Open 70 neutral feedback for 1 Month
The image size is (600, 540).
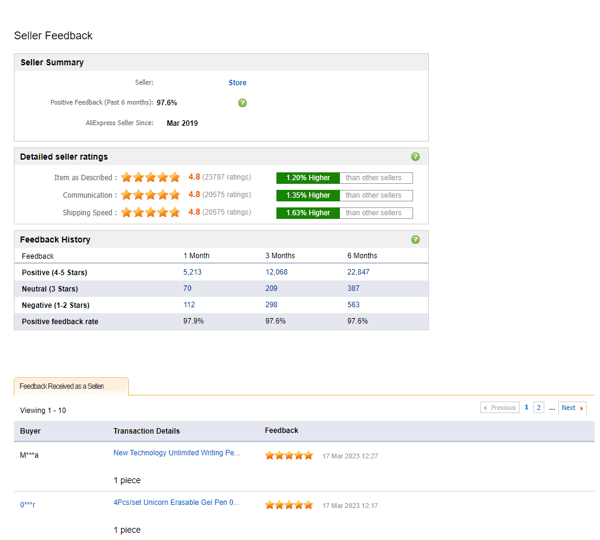pos(187,288)
